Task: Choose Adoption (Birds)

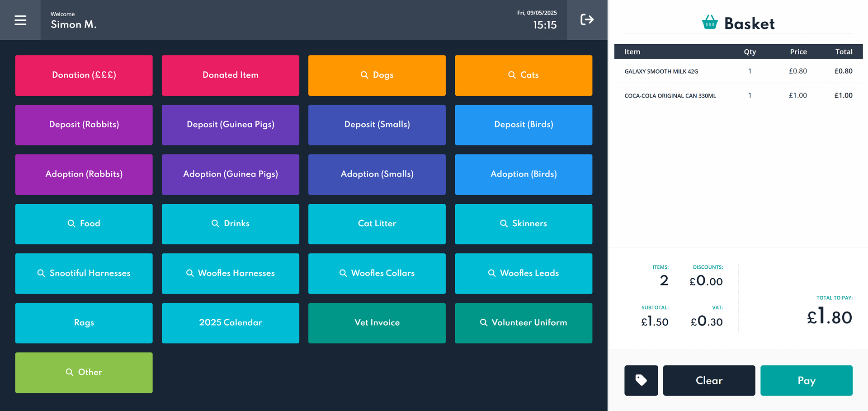Action: [523, 174]
